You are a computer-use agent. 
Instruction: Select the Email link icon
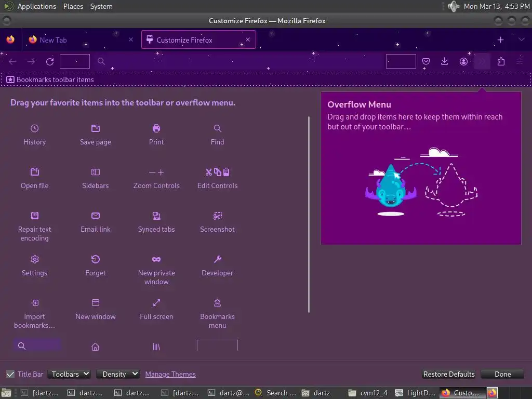pos(96,216)
